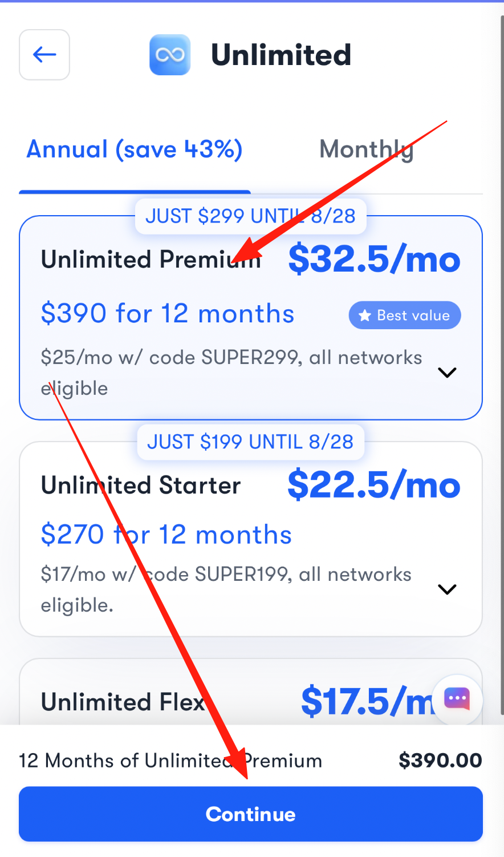Click the back arrow button
This screenshot has width=504, height=857.
click(44, 55)
